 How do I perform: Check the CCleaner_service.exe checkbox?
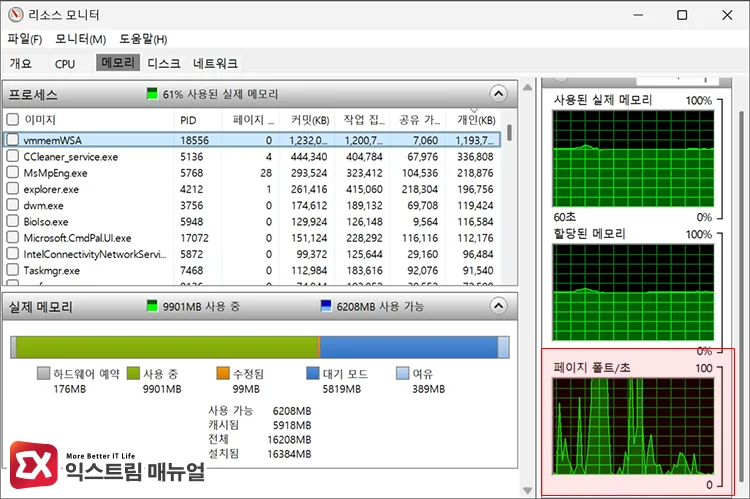tap(12, 156)
